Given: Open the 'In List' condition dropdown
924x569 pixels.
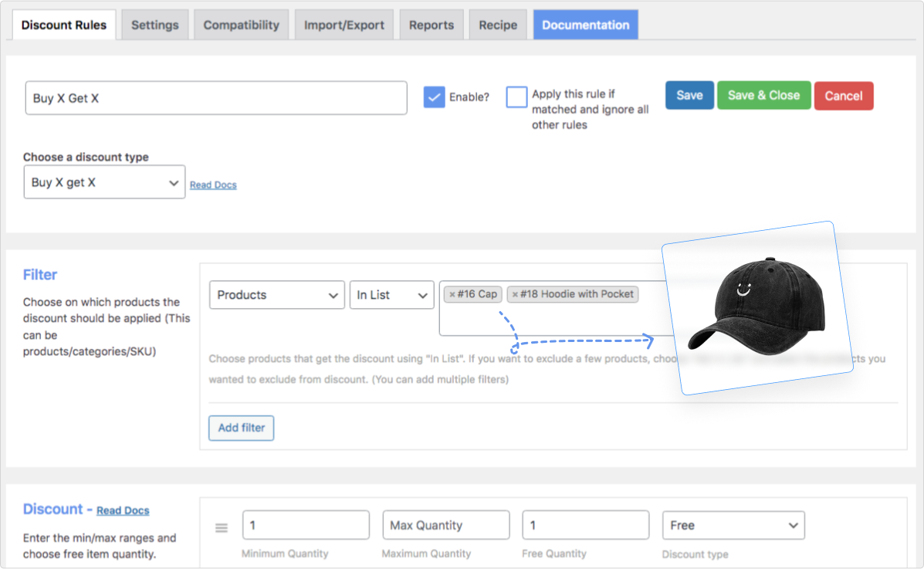Looking at the screenshot, I should click(392, 295).
